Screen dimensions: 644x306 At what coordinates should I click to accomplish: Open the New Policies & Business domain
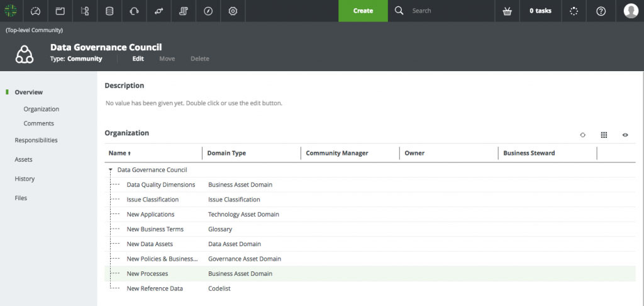click(162, 259)
